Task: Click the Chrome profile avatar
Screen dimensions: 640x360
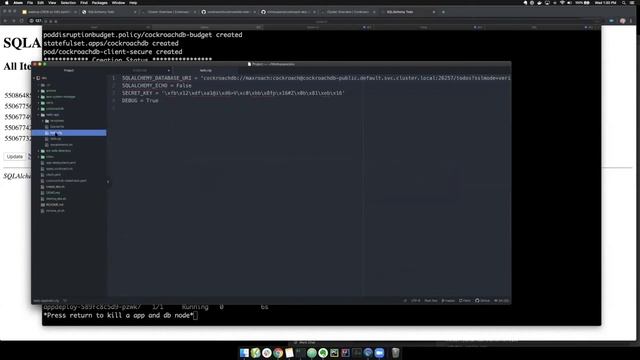Action: (622, 20)
